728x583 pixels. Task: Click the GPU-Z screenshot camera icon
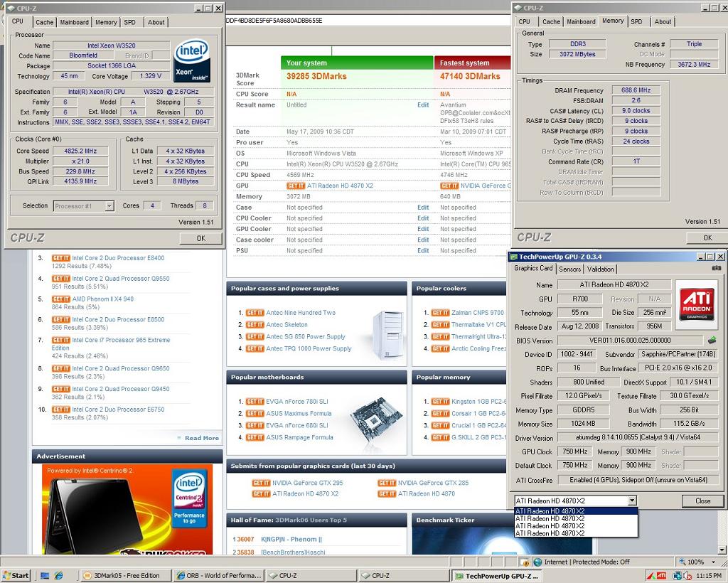pyautogui.click(x=717, y=268)
